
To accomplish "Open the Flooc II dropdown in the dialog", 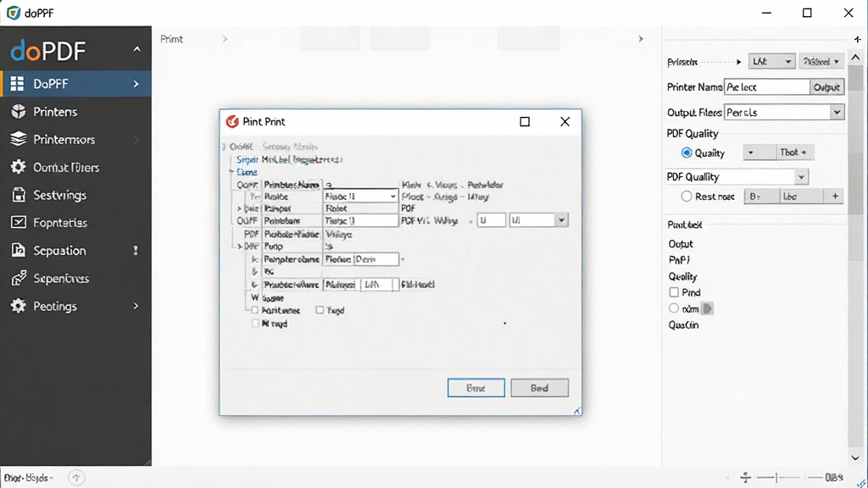I will [360, 197].
